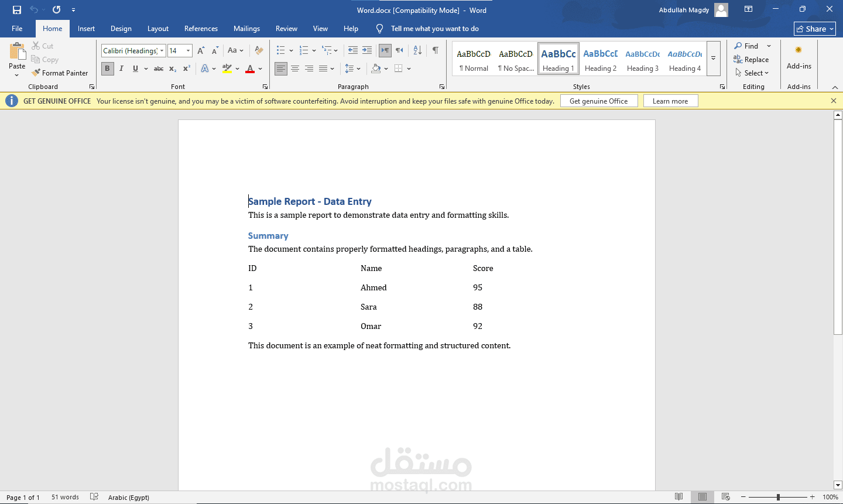Click the Center alignment icon

[x=295, y=68]
